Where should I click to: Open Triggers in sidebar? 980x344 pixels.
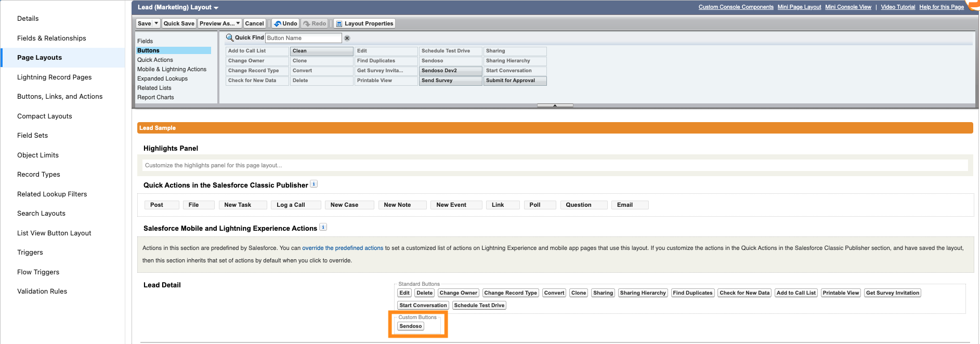(x=30, y=253)
